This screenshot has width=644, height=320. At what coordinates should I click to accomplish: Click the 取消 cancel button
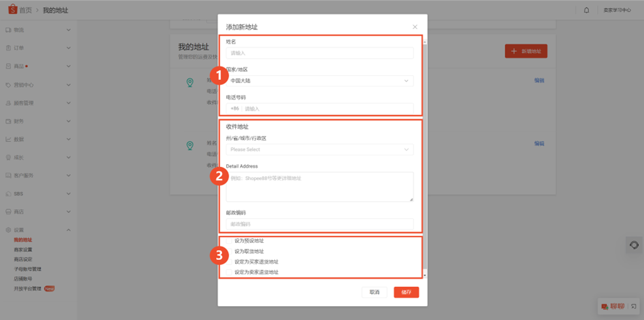[374, 292]
